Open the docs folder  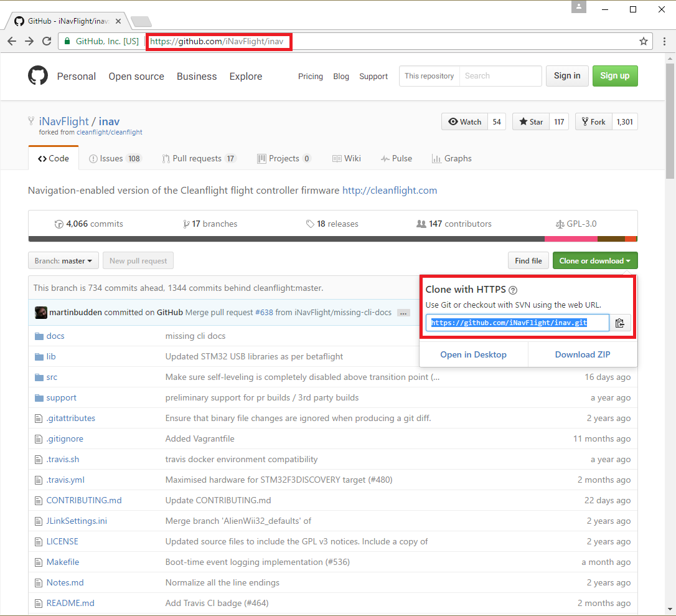tap(55, 336)
